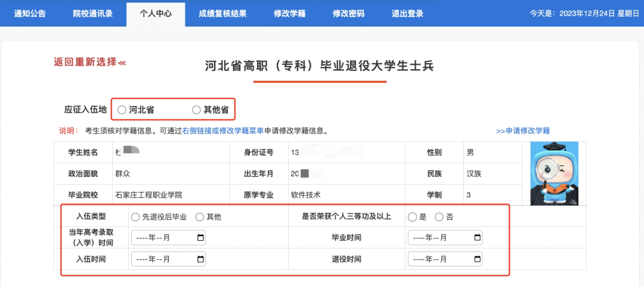
Task: Select 其他省 radio option
Action: point(197,110)
